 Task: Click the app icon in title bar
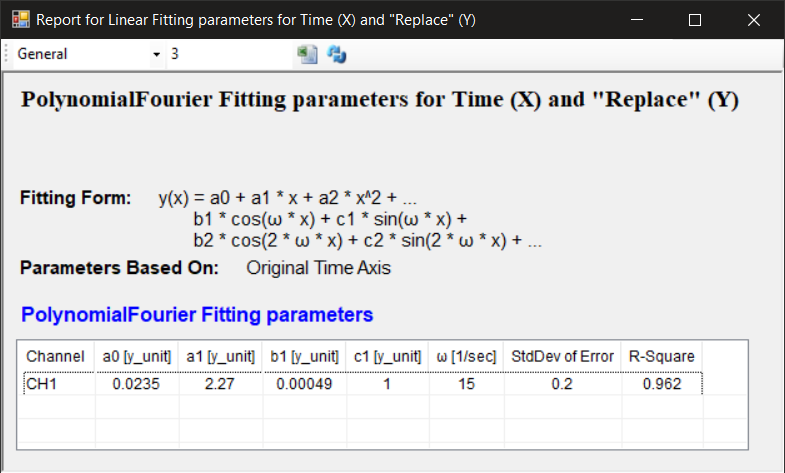click(x=20, y=19)
